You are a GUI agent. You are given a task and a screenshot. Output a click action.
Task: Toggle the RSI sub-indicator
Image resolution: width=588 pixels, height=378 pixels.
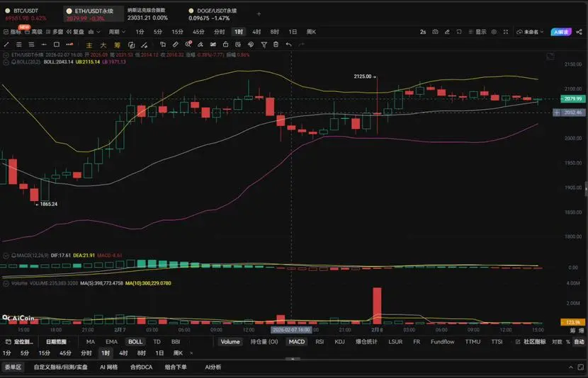coord(320,342)
